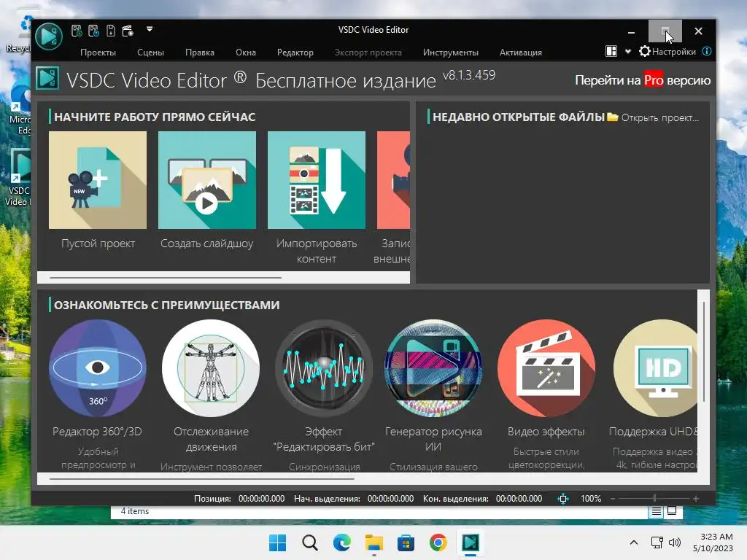Click the 100% zoom value
This screenshot has height=560, width=747.
(x=591, y=499)
